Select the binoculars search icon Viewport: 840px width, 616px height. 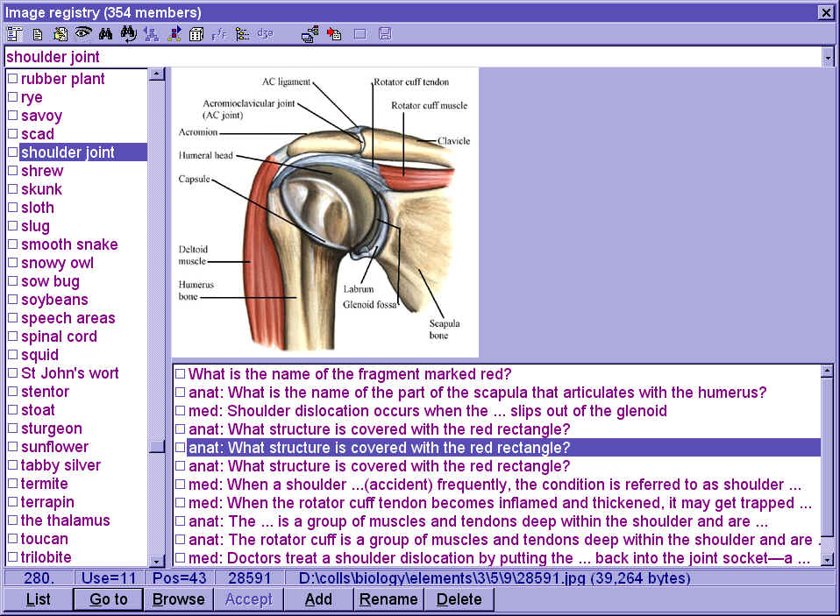(105, 34)
